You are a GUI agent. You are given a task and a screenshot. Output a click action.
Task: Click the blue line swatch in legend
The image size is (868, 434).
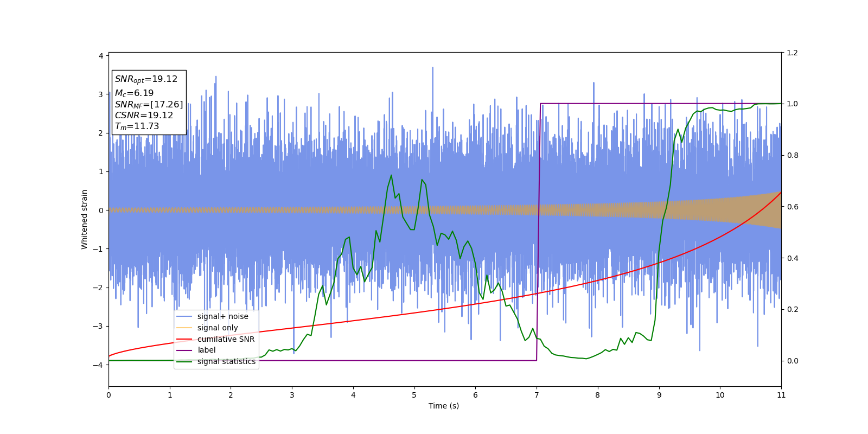(184, 317)
